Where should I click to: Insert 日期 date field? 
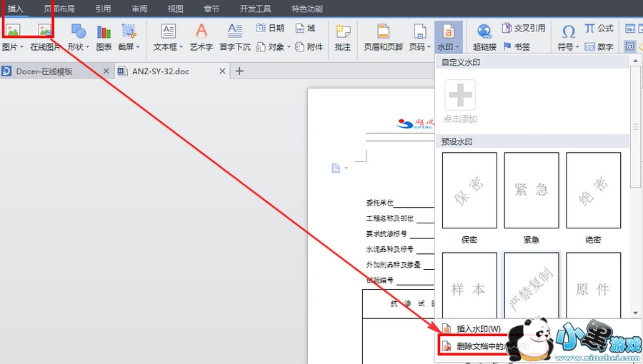[x=270, y=28]
